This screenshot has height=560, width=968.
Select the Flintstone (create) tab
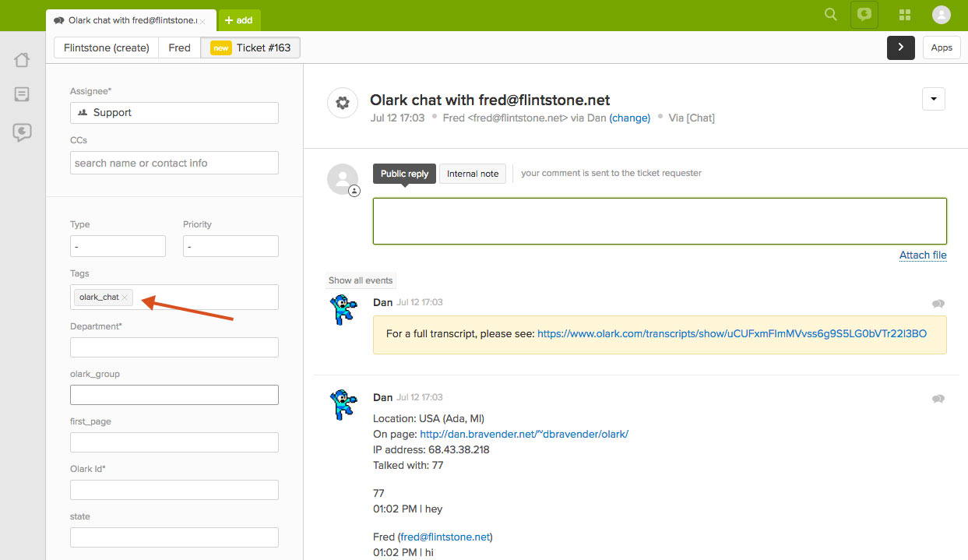pyautogui.click(x=107, y=48)
